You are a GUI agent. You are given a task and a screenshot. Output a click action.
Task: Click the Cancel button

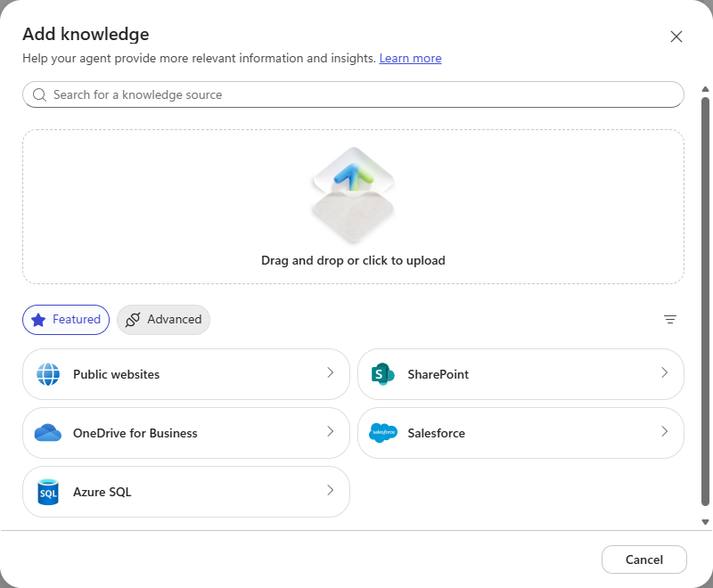[x=643, y=559]
